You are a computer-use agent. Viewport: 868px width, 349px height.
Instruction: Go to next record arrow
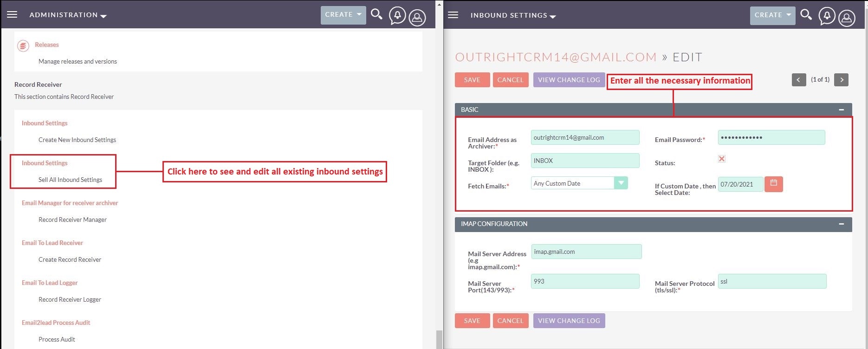click(x=841, y=80)
